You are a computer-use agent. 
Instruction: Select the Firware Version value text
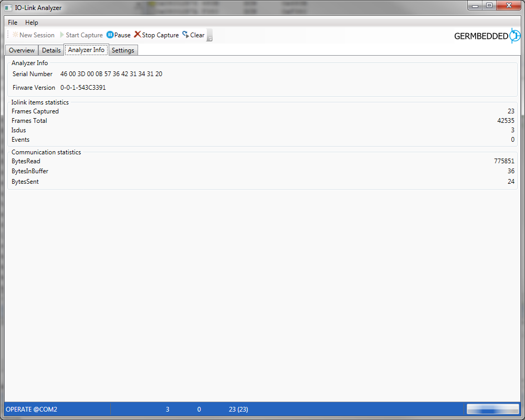coord(83,88)
